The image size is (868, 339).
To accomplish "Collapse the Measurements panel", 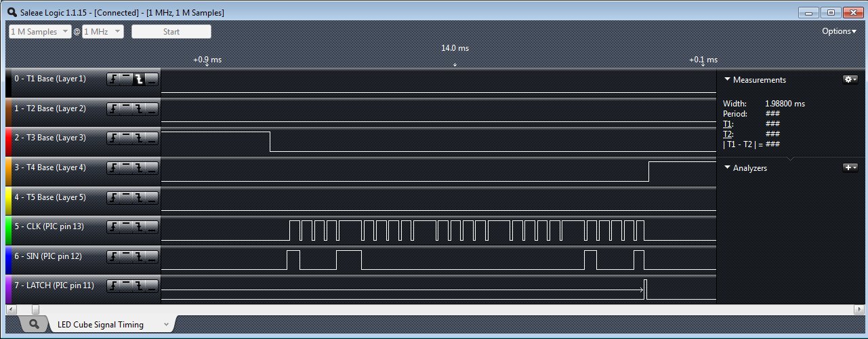I will pos(728,79).
